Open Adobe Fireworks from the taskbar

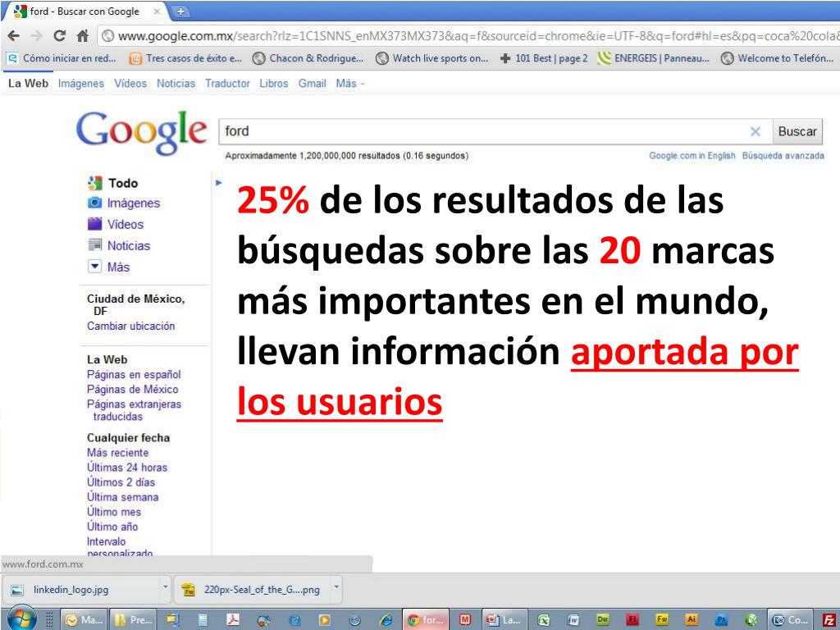[662, 620]
